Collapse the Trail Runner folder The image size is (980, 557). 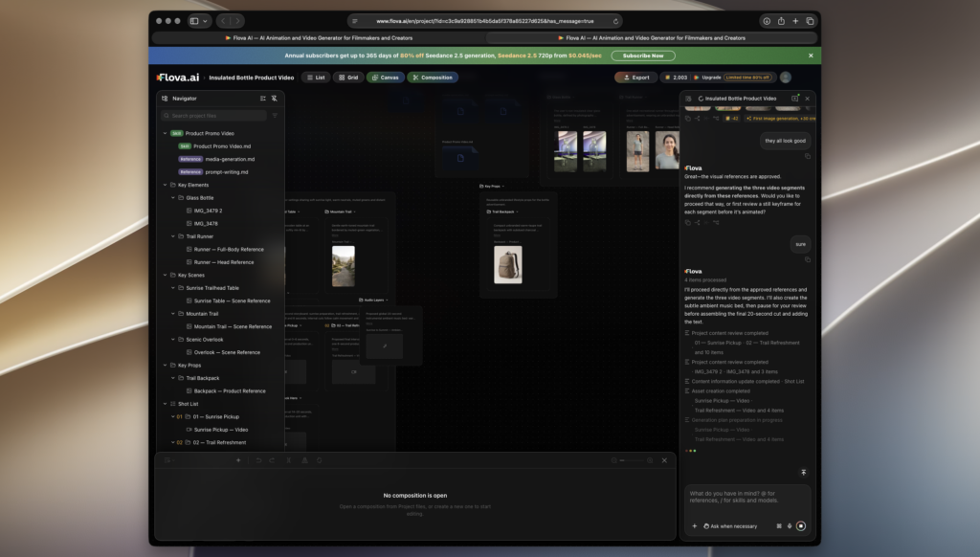tap(173, 236)
